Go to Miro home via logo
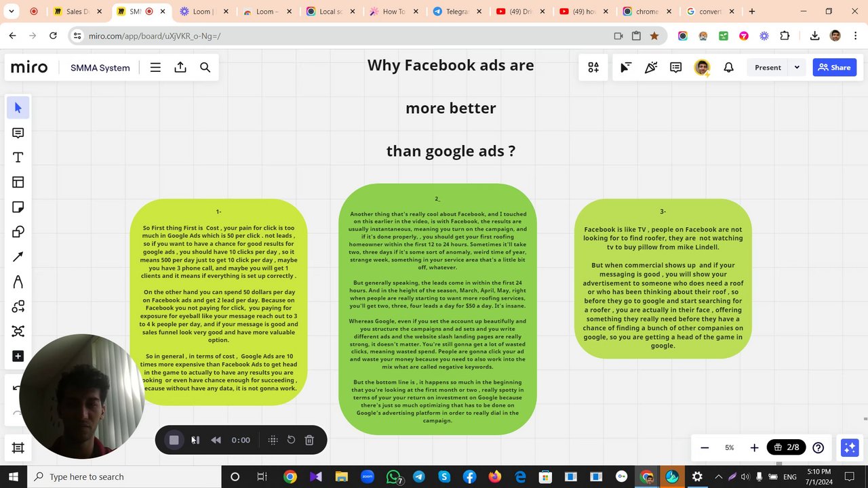The width and height of the screenshot is (868, 488). click(29, 67)
